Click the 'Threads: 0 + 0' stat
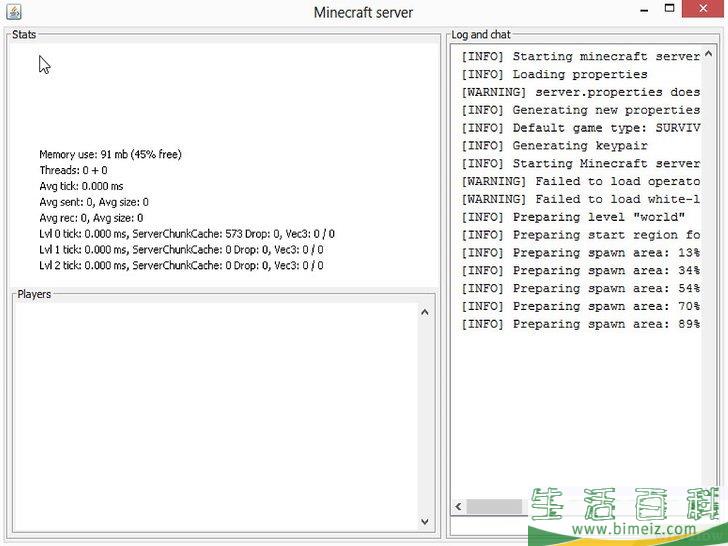728x546 pixels. (73, 170)
